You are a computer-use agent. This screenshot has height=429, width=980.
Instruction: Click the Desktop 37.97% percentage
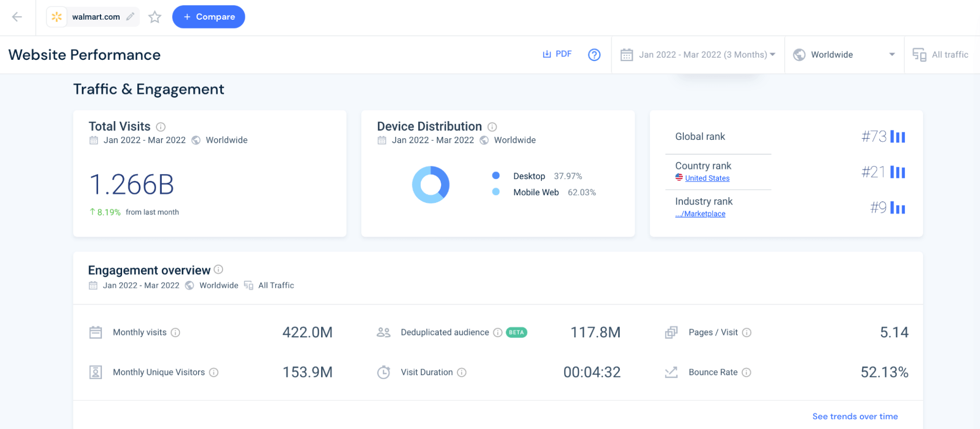(568, 176)
